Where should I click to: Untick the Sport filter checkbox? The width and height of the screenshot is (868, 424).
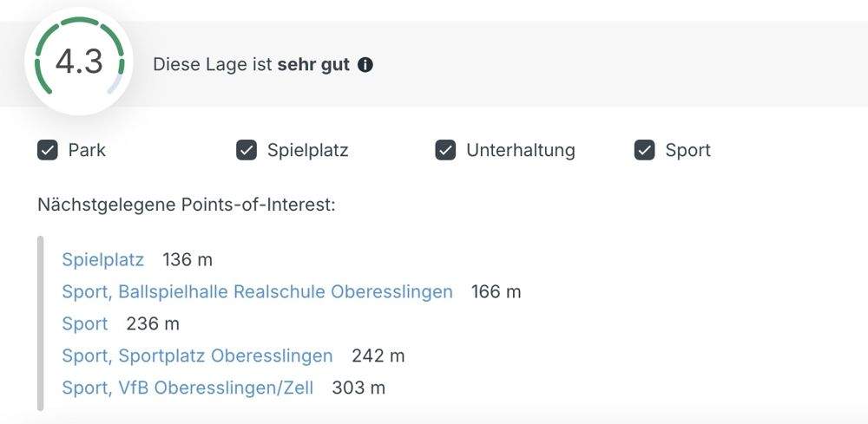coord(644,150)
